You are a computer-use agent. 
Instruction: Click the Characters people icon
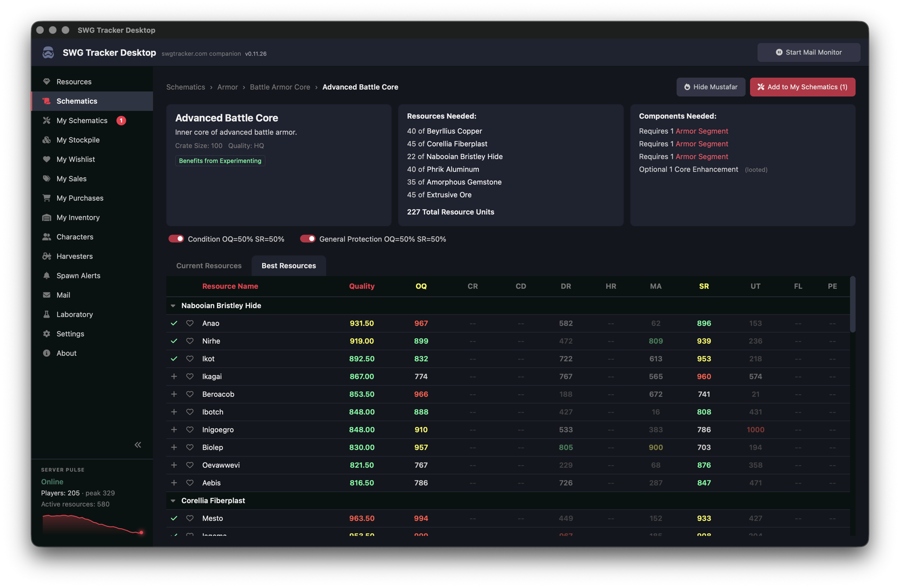point(46,236)
